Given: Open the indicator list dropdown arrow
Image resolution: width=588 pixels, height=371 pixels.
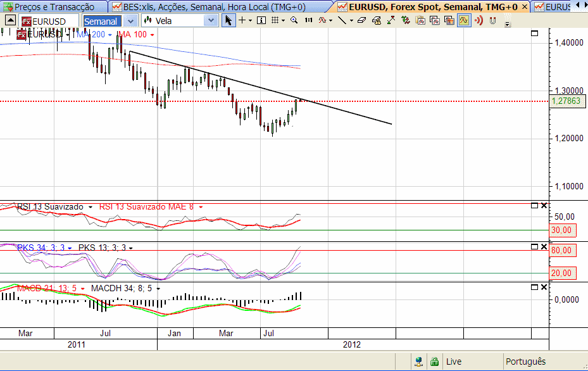Looking at the screenshot, I should coord(330,21).
